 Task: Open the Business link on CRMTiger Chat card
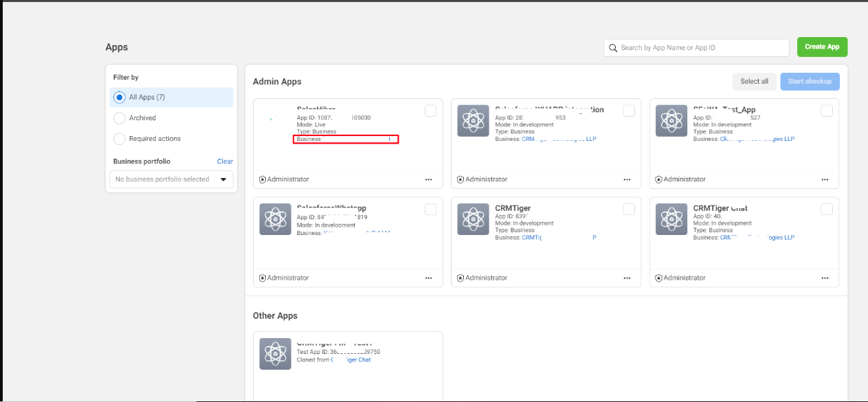[x=757, y=238]
